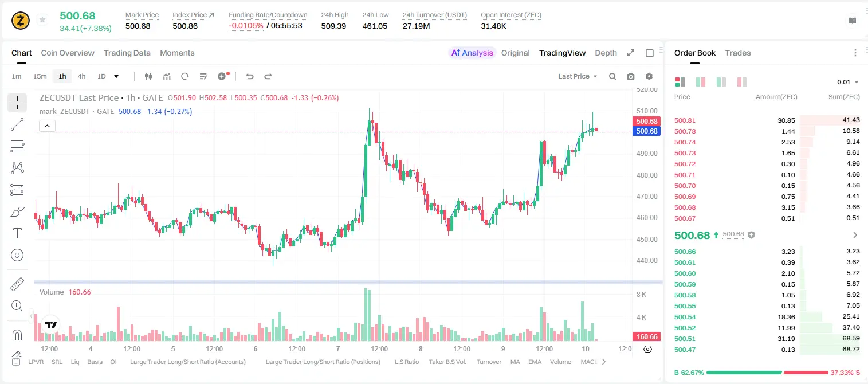
Task: Add ZEC to favorites star
Action: click(x=42, y=20)
